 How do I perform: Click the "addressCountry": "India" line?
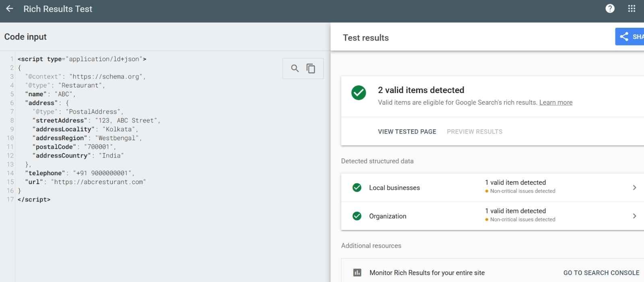[x=78, y=156]
